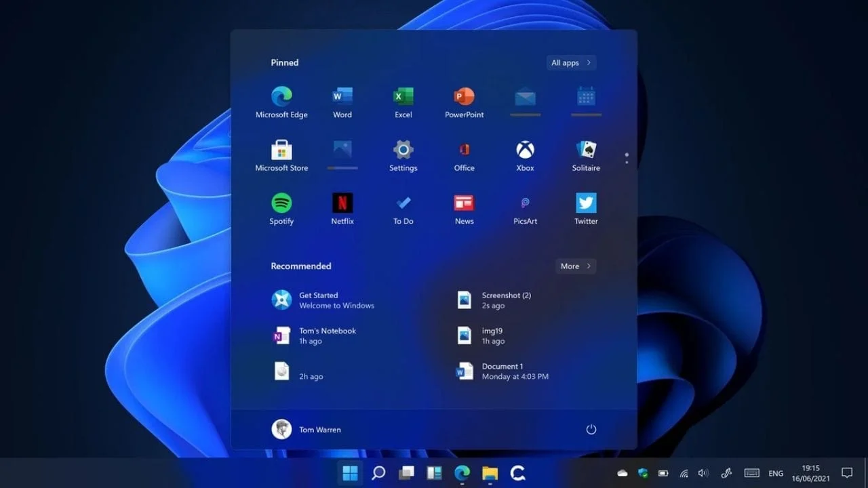Launch PicsArt from pinned apps

(526, 209)
